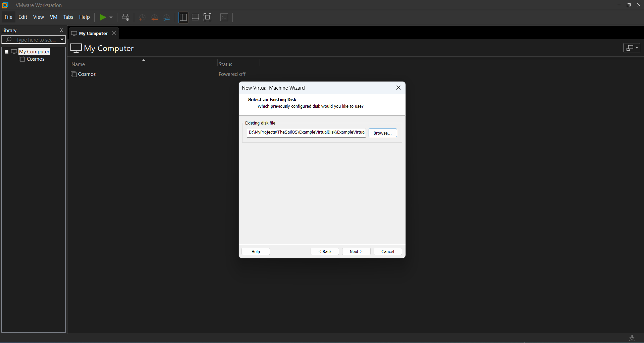The image size is (644, 343).
Task: Click the download icon in the status bar
Action: [632, 338]
